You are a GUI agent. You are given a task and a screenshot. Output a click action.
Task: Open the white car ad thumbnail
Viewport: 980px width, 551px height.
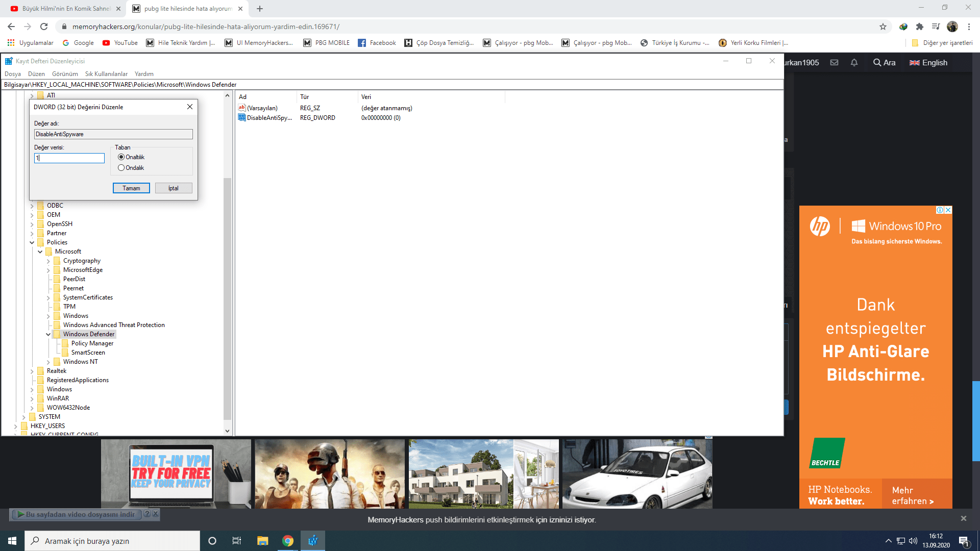(638, 474)
